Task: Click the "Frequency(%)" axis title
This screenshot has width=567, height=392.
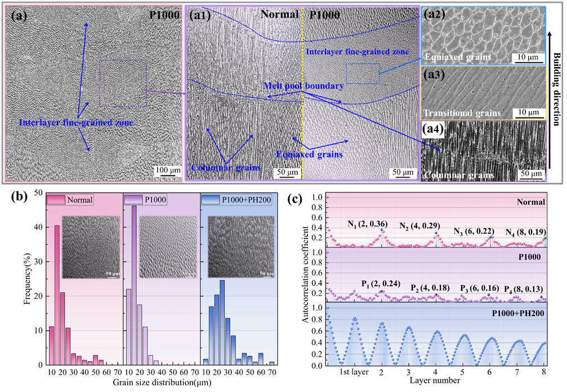Action: tap(28, 278)
